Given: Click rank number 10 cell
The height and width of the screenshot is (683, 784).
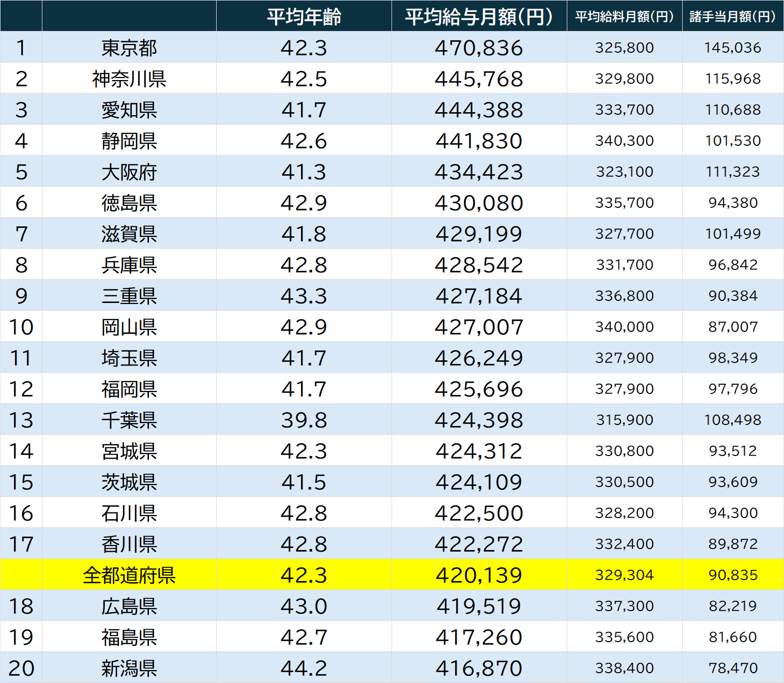Looking at the screenshot, I should click(21, 327).
